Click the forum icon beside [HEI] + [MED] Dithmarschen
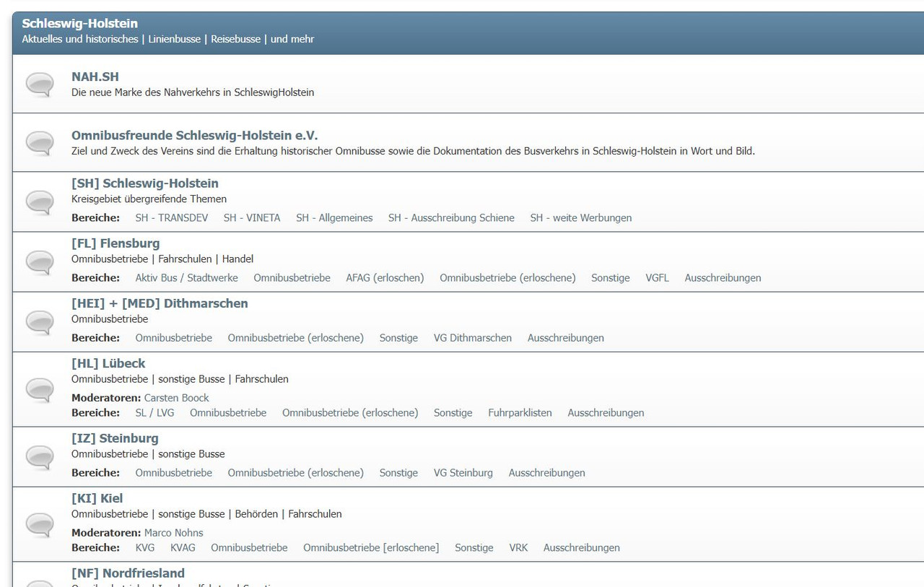 40,322
